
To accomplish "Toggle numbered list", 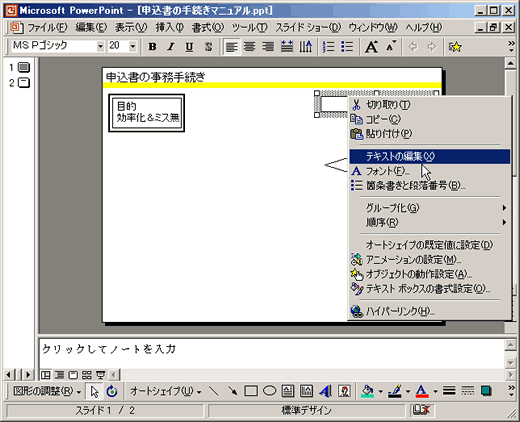I will point(329,47).
